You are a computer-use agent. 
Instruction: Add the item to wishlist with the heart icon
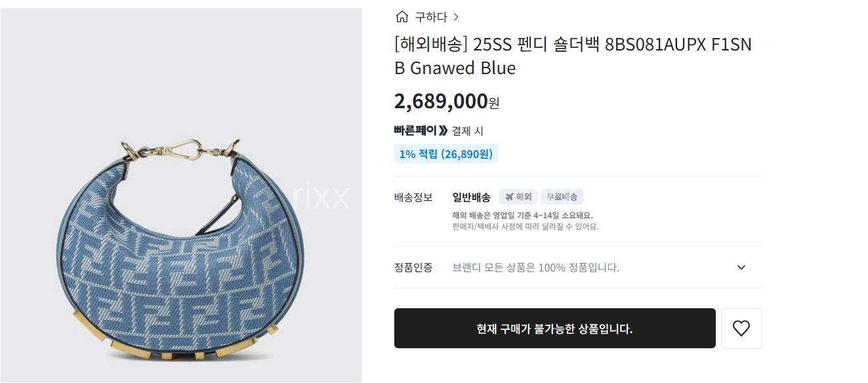pos(741,329)
